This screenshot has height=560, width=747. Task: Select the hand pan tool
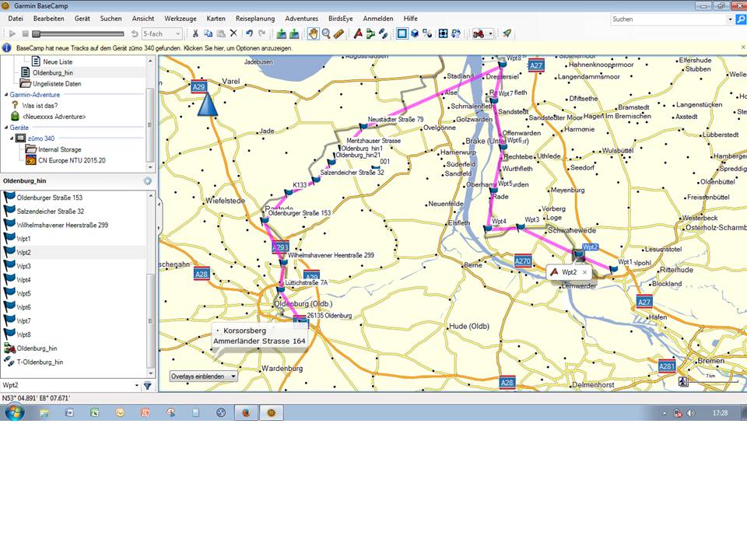point(313,33)
